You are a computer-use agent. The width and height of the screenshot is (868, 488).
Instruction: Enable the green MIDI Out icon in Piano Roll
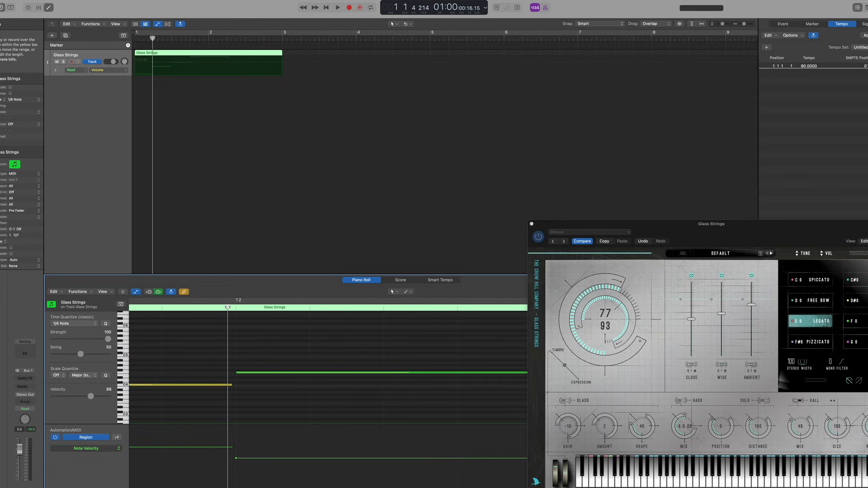158,291
